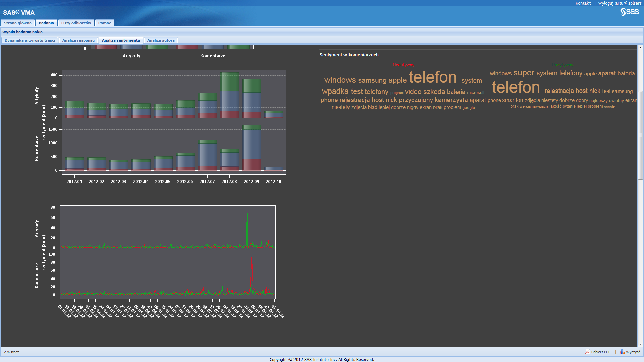Screen dimensions: 644x362
Task: Click the 2012.08 Artykuły bar
Action: click(x=230, y=95)
